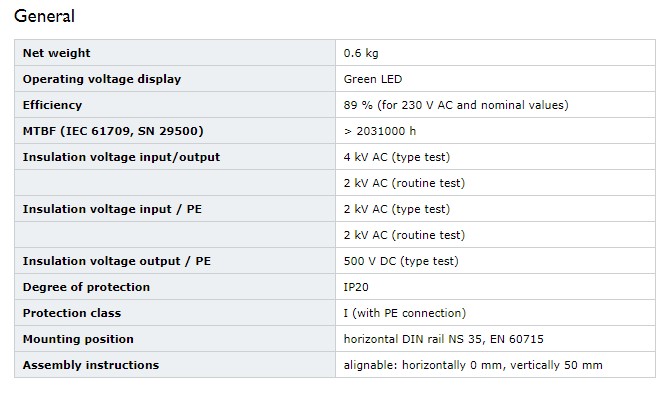Click the 4 kV AC (type test) value
Image resolution: width=672 pixels, height=396 pixels.
[x=397, y=157]
